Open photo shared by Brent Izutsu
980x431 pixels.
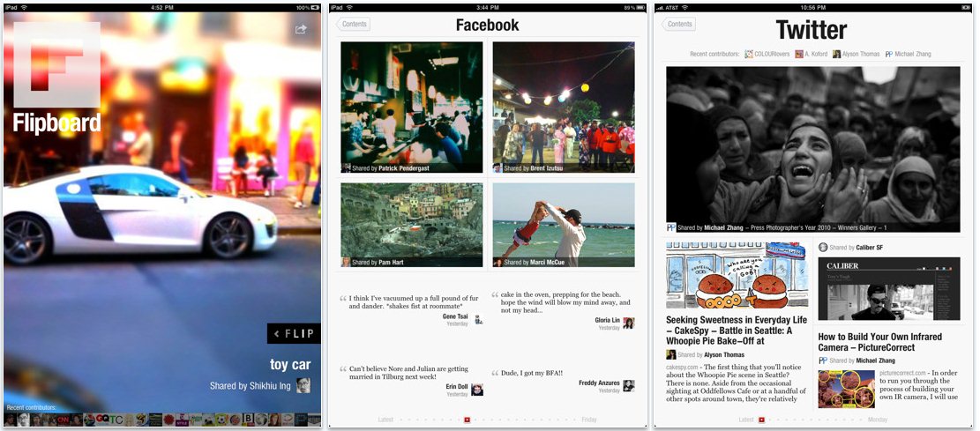tap(564, 107)
